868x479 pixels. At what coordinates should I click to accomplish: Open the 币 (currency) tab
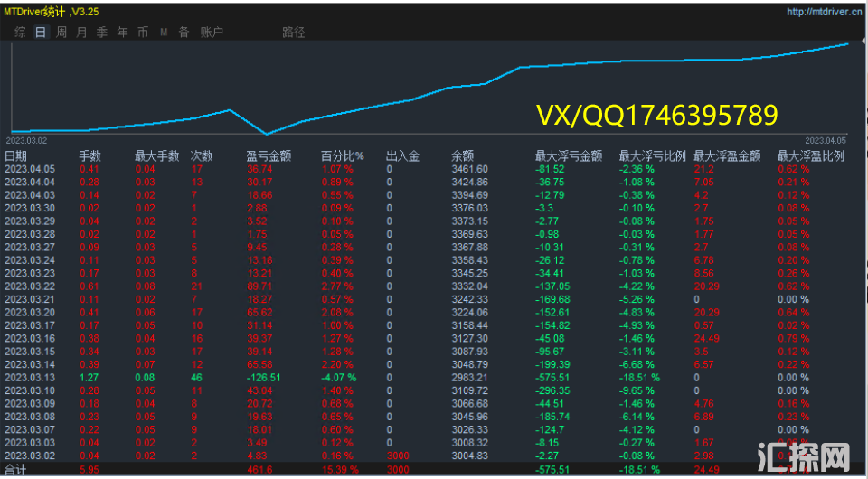[x=143, y=33]
